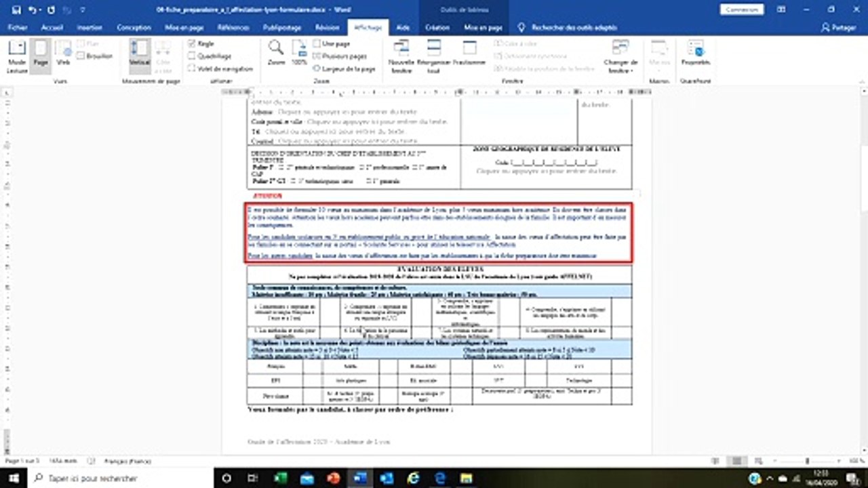
Task: Open the Mail app in the taskbar
Action: coord(307,478)
